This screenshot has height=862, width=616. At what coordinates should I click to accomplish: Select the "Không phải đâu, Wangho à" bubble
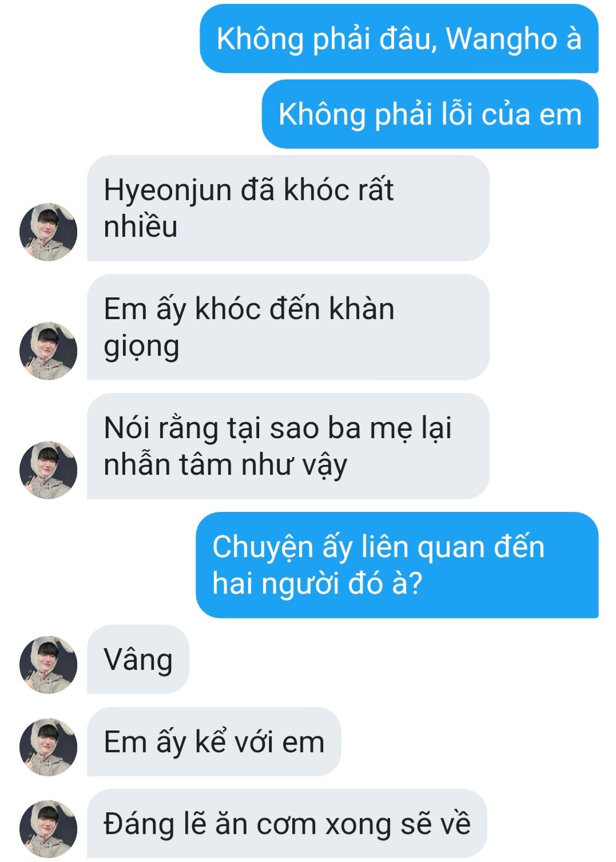point(399,39)
